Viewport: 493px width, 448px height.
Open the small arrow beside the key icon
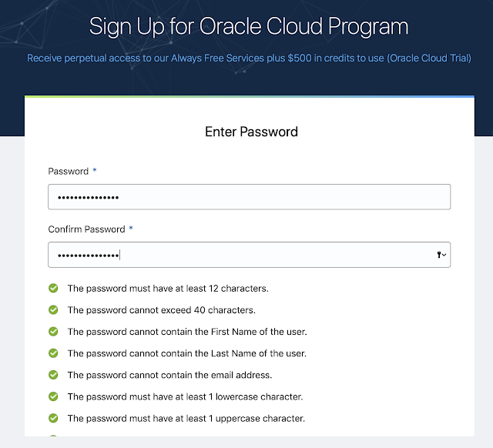444,256
